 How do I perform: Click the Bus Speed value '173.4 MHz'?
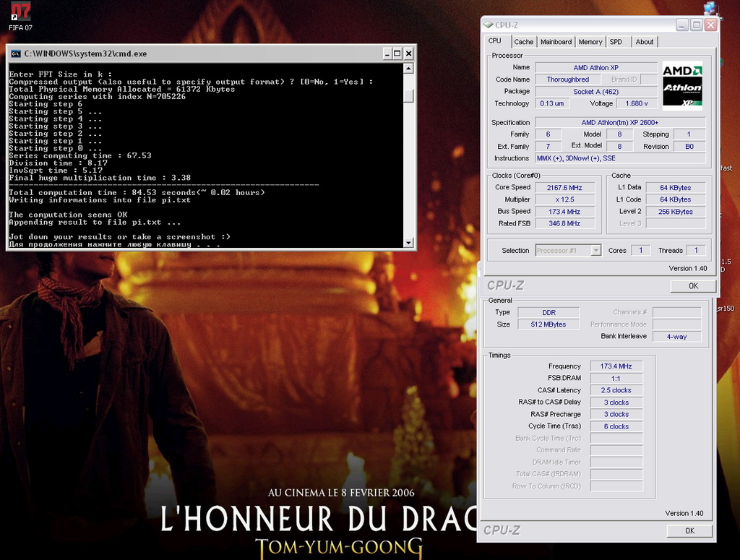click(564, 212)
